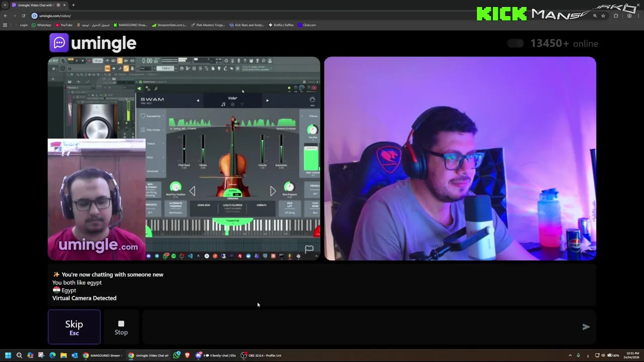Screen dimensions: 644x362
Task: Open the tab search dropdown
Action: [x=5, y=5]
